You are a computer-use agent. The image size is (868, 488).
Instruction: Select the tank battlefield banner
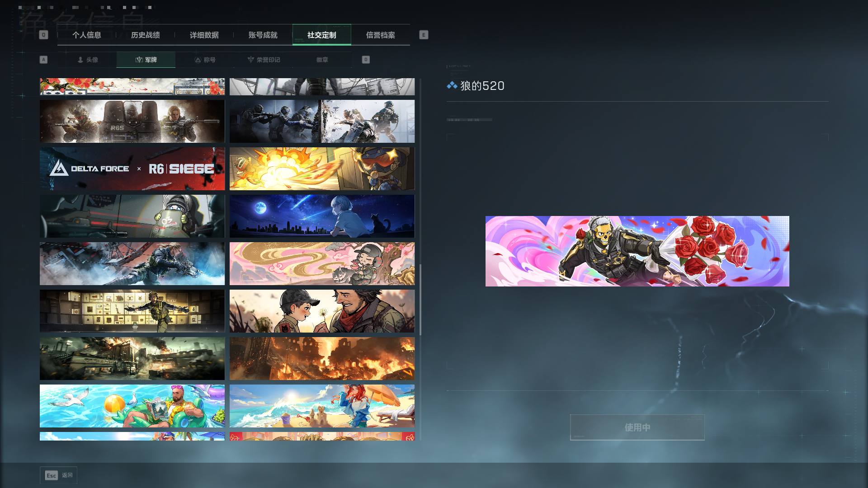click(x=132, y=358)
